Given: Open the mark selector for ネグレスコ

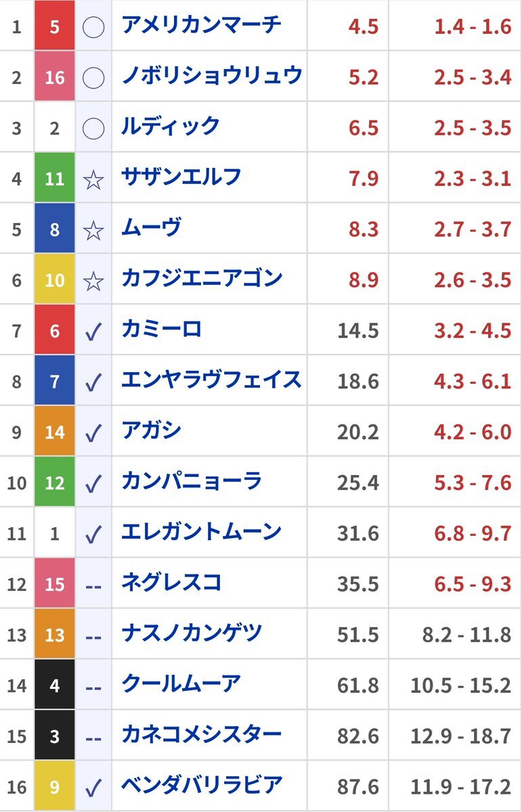Looking at the screenshot, I should (x=93, y=585).
